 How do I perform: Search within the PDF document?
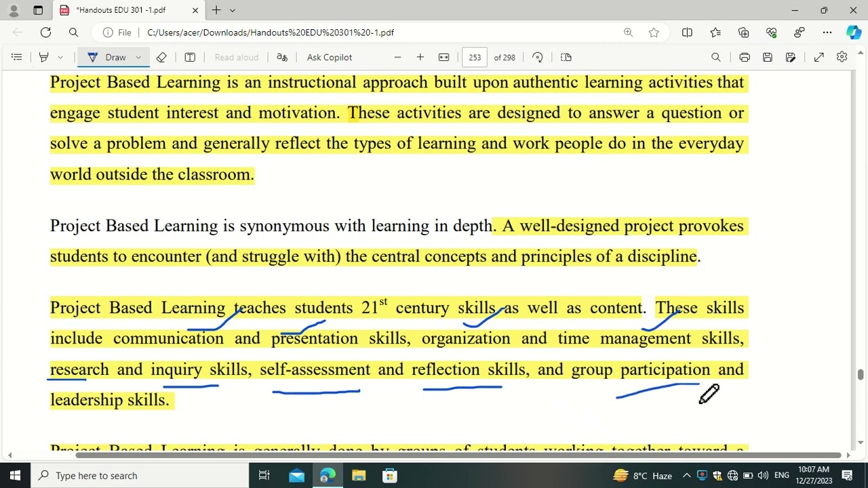[x=715, y=58]
